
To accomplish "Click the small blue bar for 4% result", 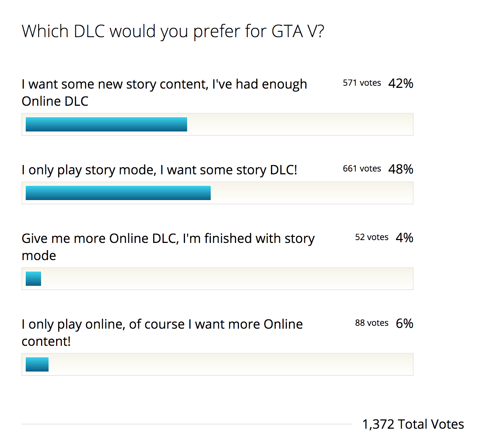I will (x=33, y=279).
